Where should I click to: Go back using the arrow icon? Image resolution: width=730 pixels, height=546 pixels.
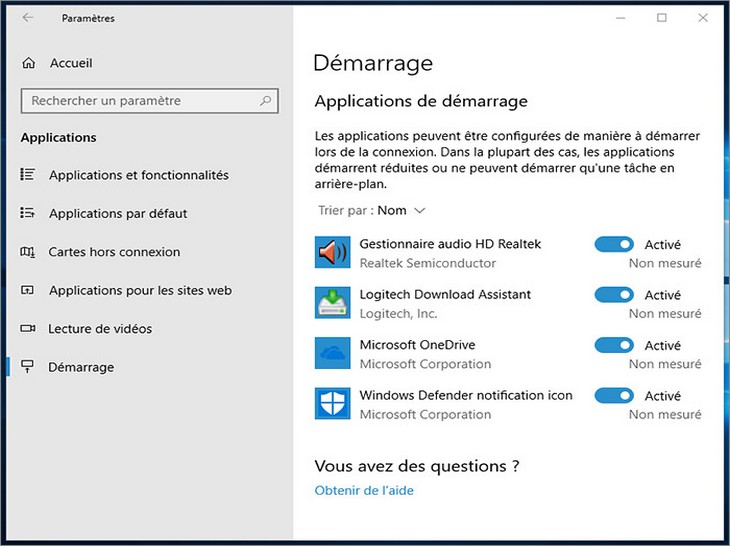[x=28, y=18]
